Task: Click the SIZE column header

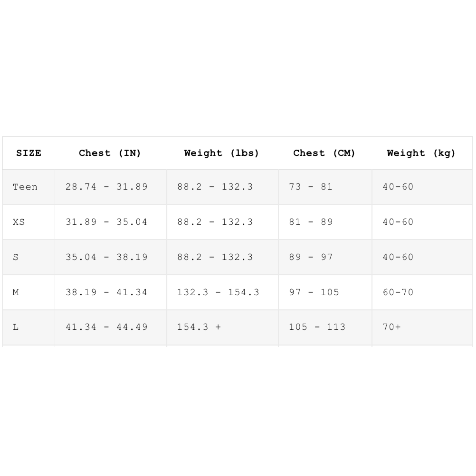Action: 29,153
